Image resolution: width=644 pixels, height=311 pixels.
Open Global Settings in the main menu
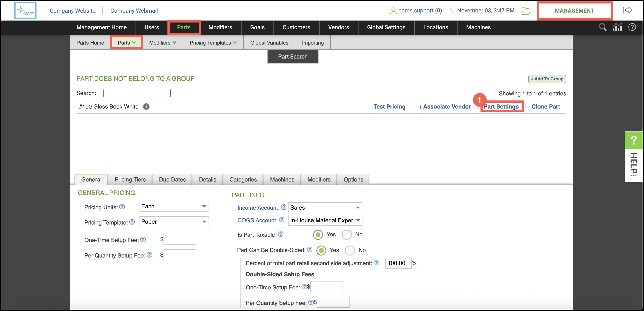pyautogui.click(x=386, y=27)
